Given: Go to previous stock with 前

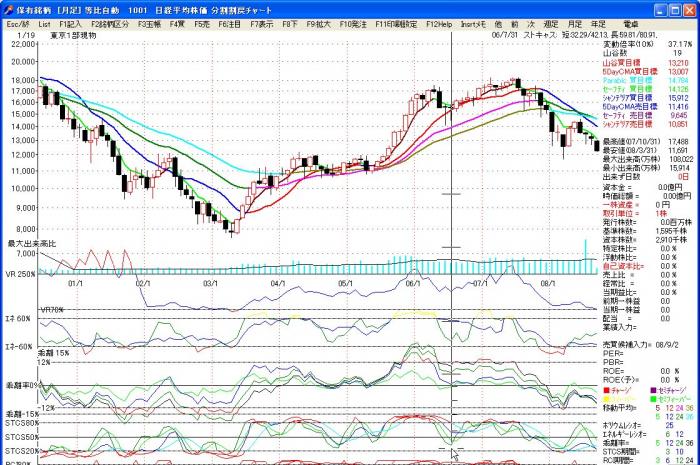Looking at the screenshot, I should tap(515, 24).
